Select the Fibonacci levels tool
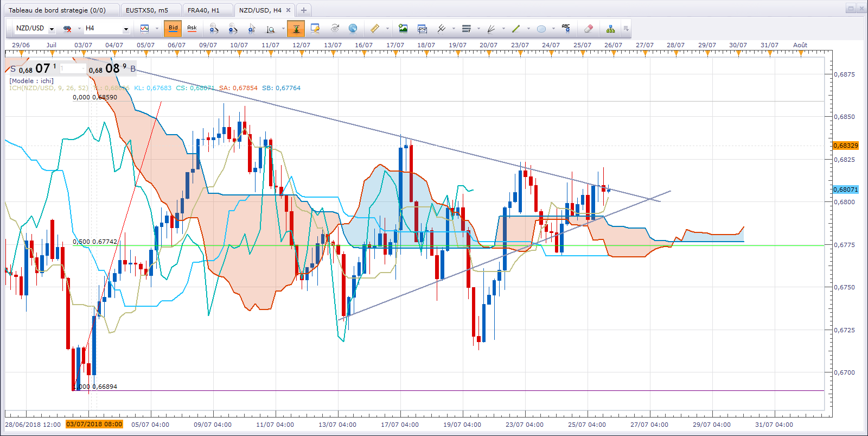The image size is (868, 436). point(467,28)
